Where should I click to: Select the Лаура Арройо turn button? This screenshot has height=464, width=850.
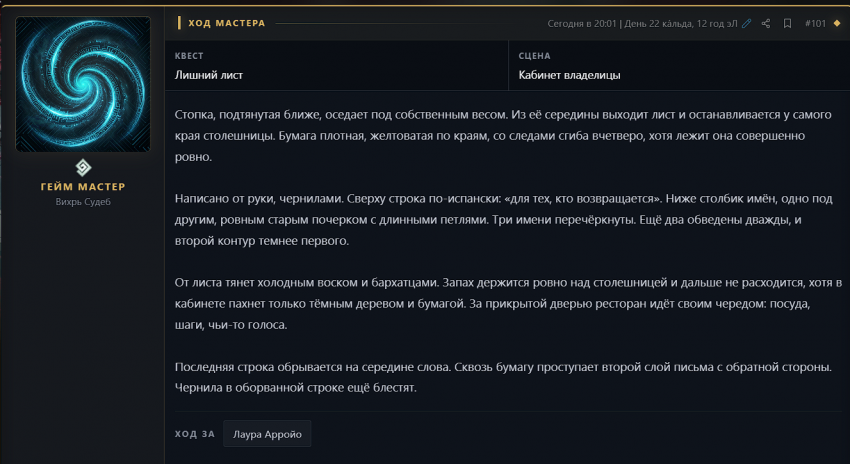tap(267, 434)
